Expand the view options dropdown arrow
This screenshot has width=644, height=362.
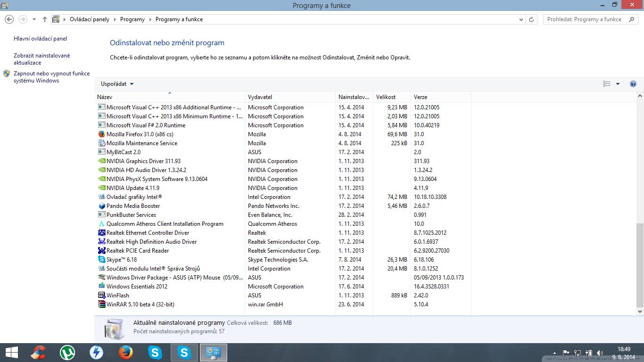coord(618,84)
